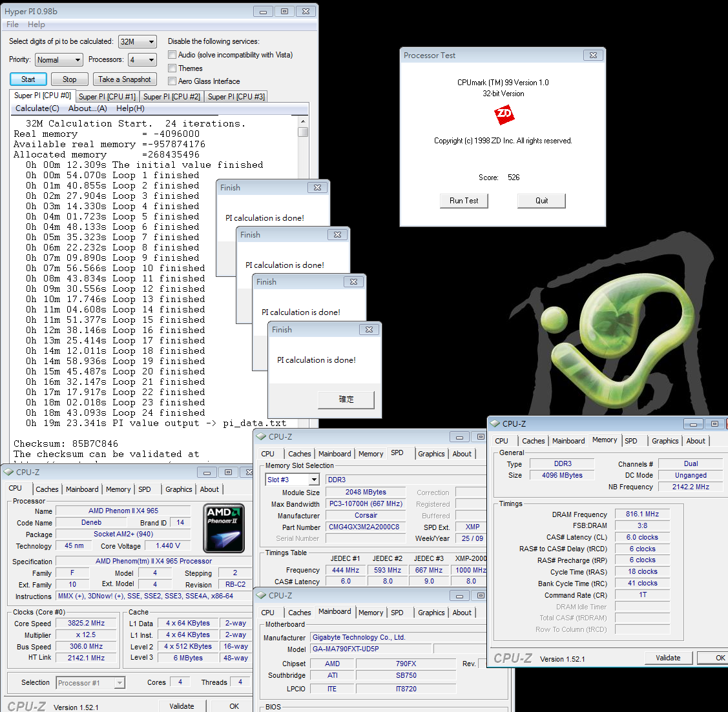728x712 pixels.
Task: Open About tab in CPU-Z CPU window
Action: (209, 489)
